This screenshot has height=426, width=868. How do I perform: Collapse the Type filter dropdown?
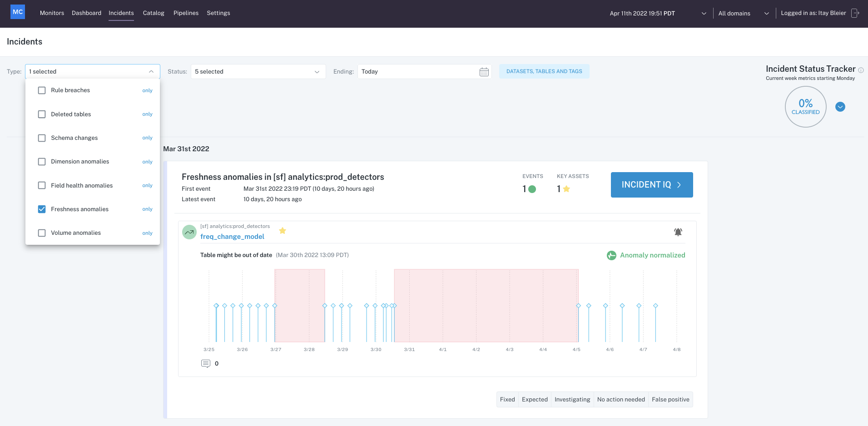pos(151,72)
